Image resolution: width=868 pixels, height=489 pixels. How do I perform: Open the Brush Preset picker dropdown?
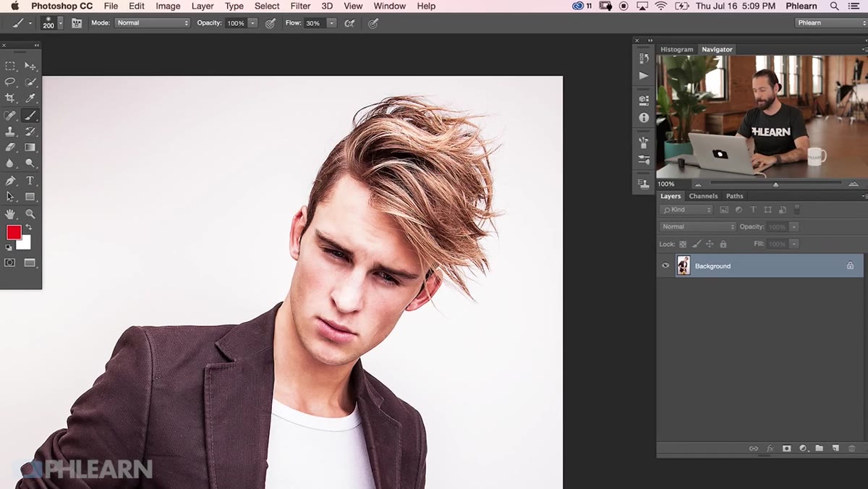(x=60, y=23)
